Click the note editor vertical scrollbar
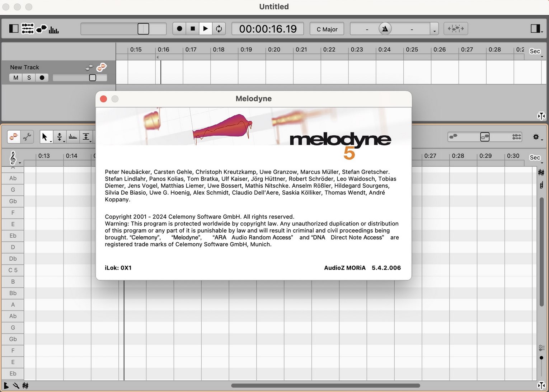This screenshot has height=392, width=549. [x=541, y=252]
